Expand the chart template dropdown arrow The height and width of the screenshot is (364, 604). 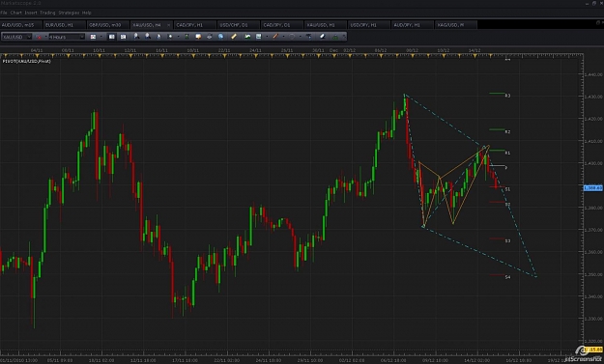(267, 36)
